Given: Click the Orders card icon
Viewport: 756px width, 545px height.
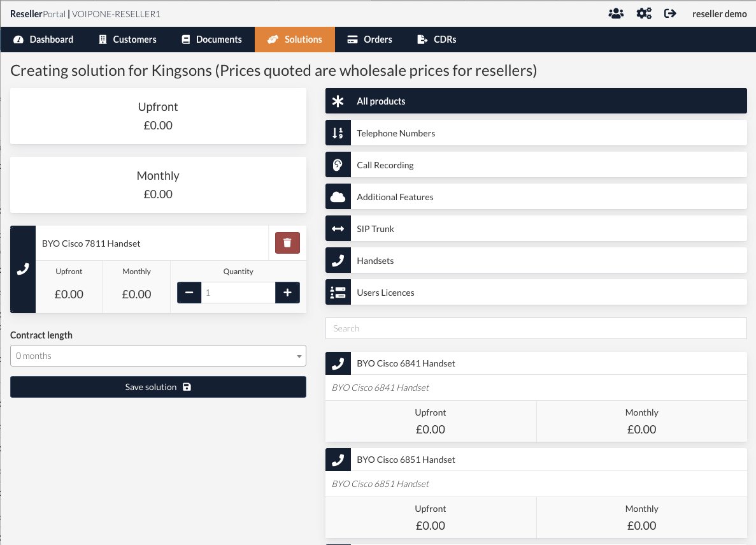Looking at the screenshot, I should pyautogui.click(x=352, y=40).
